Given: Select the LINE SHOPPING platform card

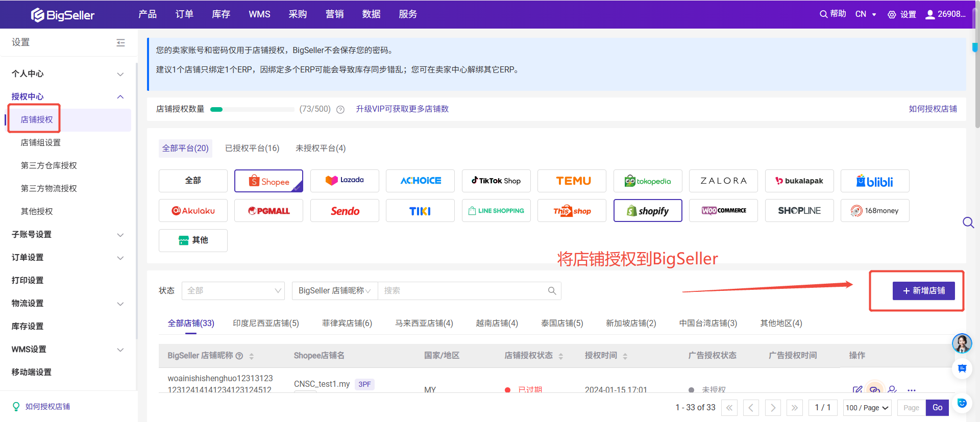Looking at the screenshot, I should (x=496, y=210).
